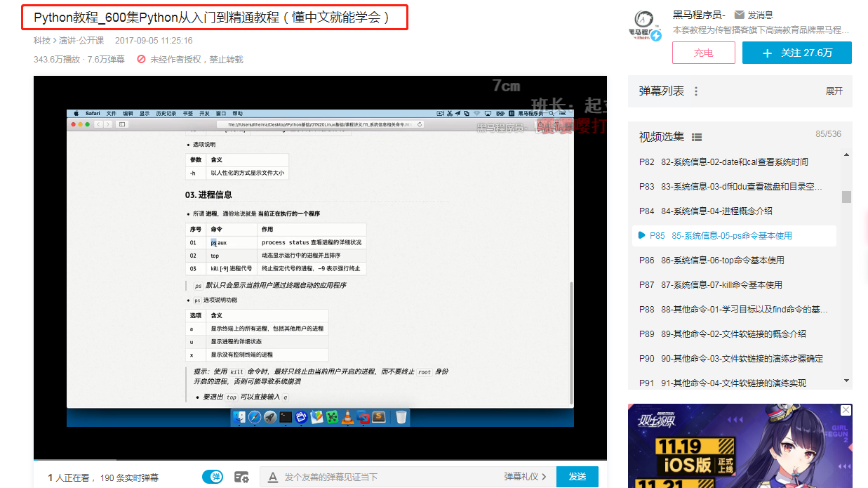Open the 11.19 iOS game ad
The width and height of the screenshot is (868, 488).
pos(740,446)
